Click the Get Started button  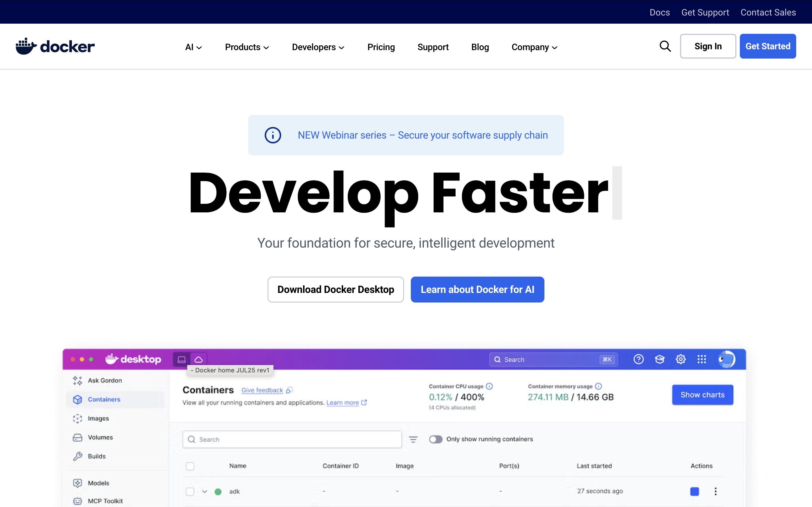point(767,46)
